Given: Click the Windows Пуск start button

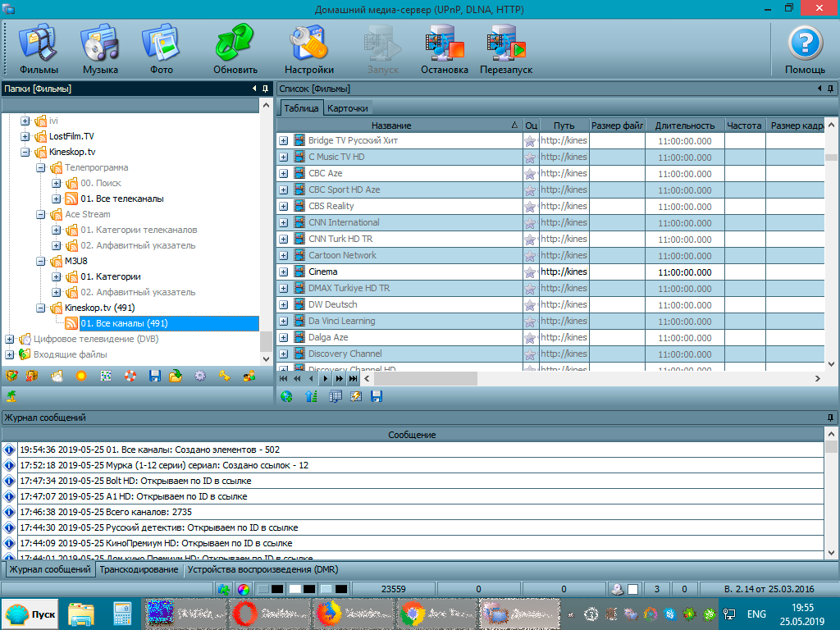Looking at the screenshot, I should point(30,614).
